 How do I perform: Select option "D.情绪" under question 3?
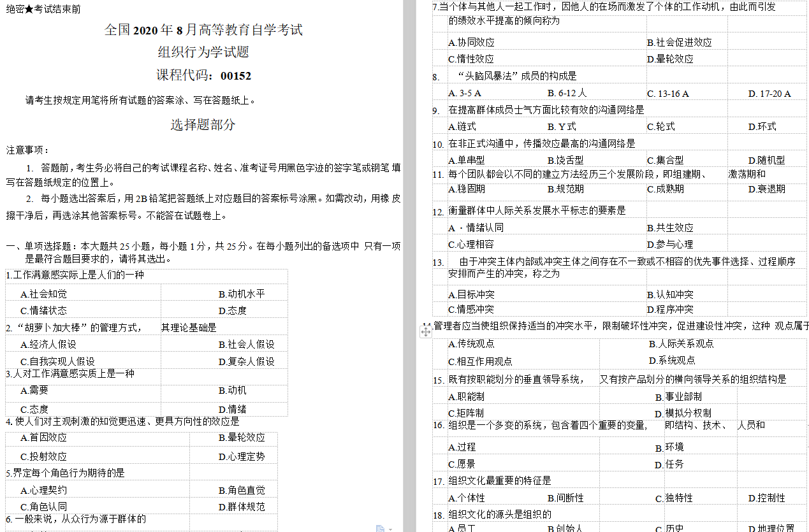pyautogui.click(x=232, y=410)
